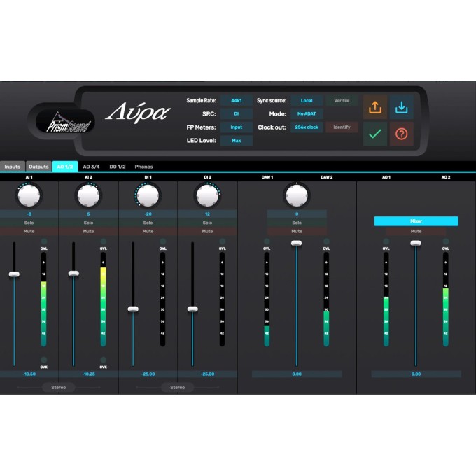Viewport: 476px width, 476px height.
Task: Click the blue download settings icon
Action: pos(401,107)
